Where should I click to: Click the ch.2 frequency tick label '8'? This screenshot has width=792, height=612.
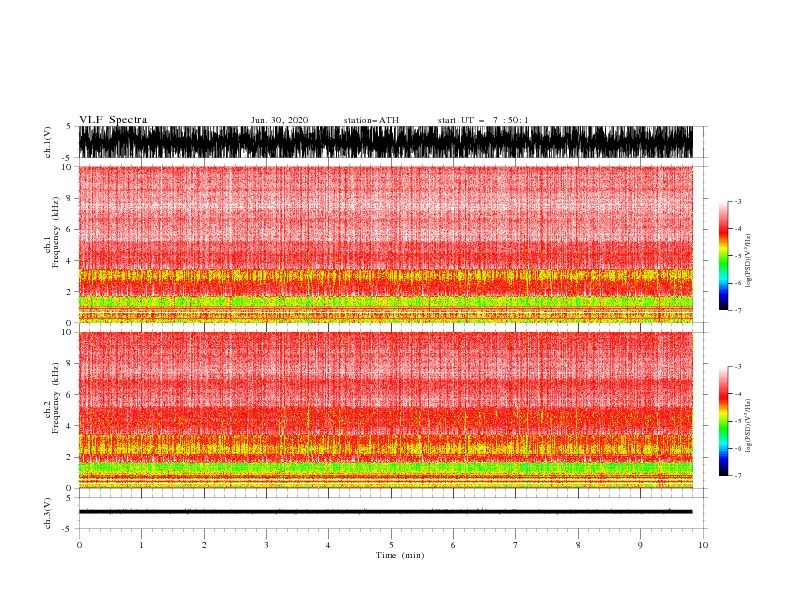click(69, 364)
